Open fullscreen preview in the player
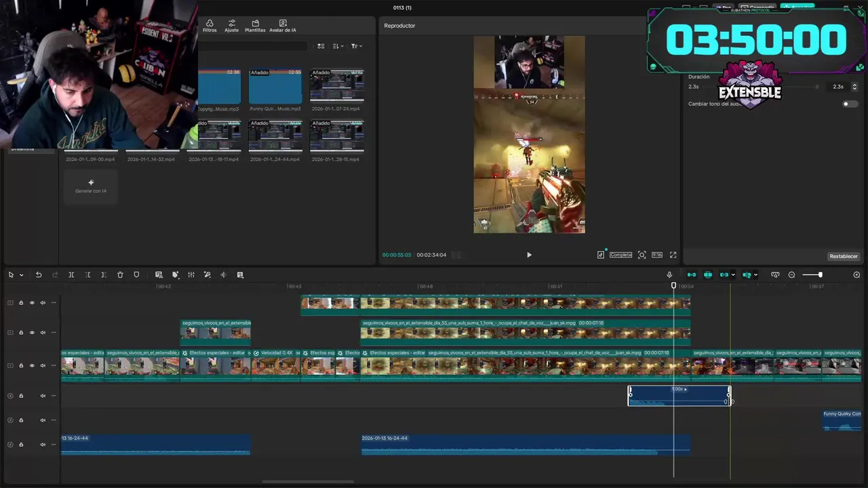 [x=673, y=255]
